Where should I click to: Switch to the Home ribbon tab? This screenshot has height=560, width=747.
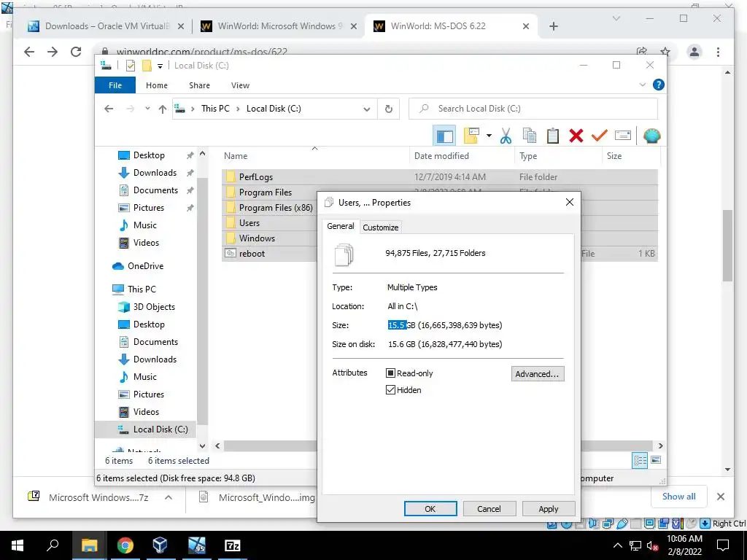coord(157,85)
